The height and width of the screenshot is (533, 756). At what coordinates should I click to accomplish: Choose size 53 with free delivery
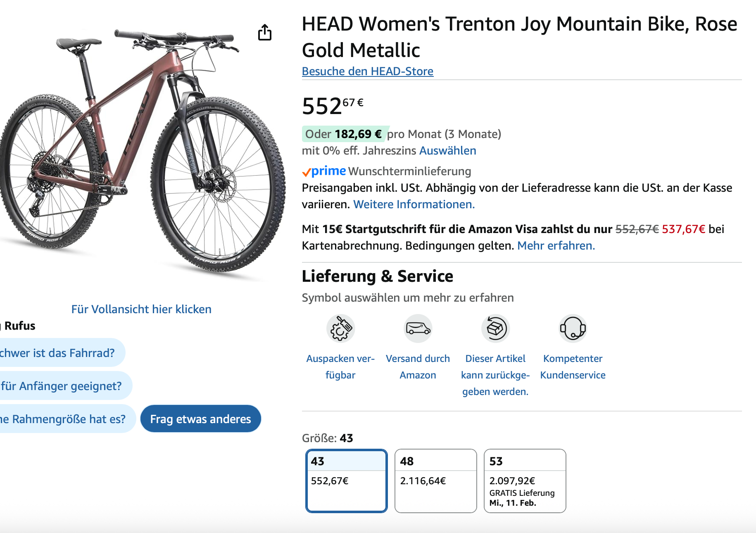tap(525, 481)
